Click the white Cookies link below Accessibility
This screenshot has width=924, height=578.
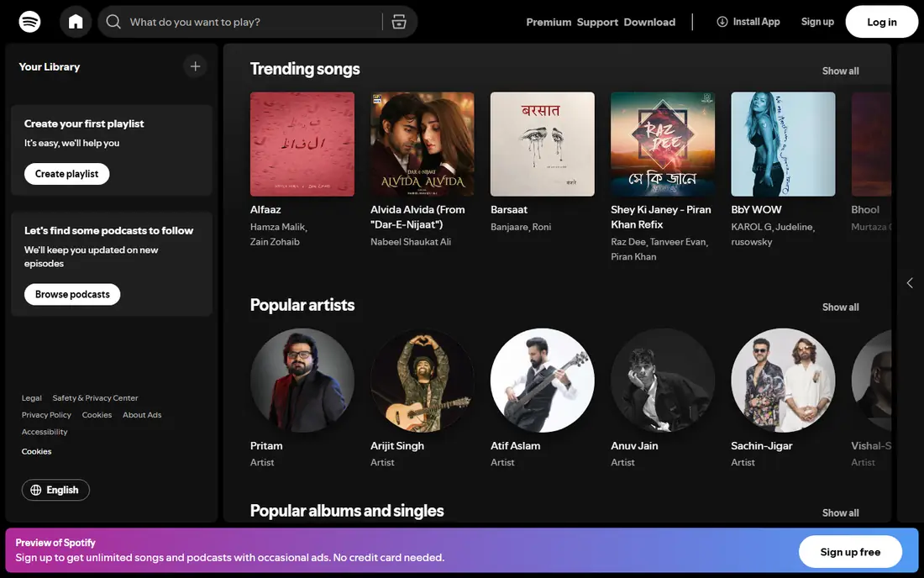[x=36, y=451]
